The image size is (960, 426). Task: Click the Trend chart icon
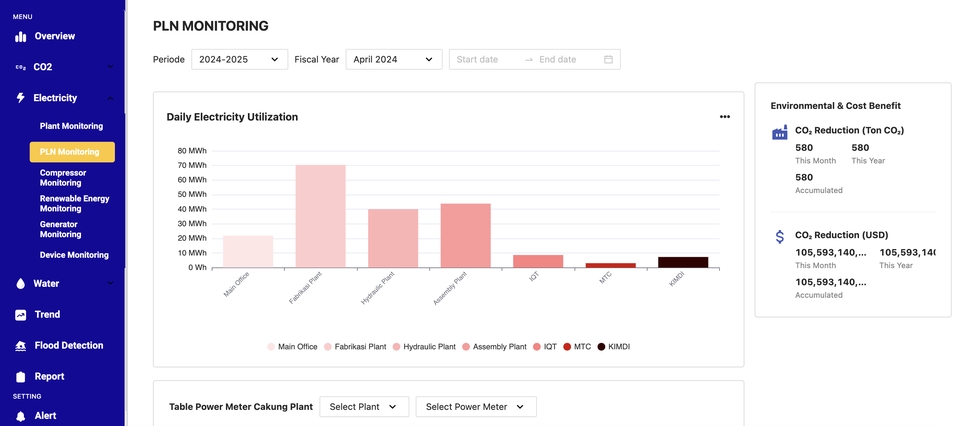pyautogui.click(x=21, y=315)
